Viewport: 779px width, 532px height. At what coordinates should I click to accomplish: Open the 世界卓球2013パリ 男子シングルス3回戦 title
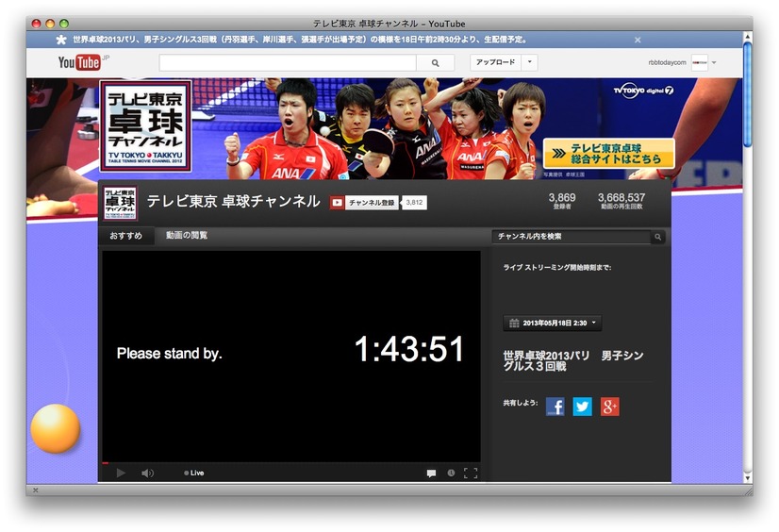572,360
